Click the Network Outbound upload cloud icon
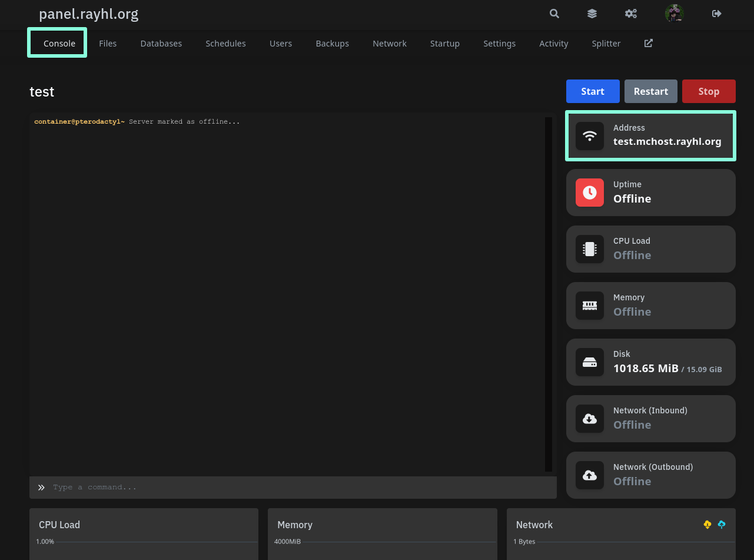754x560 pixels. (x=590, y=475)
